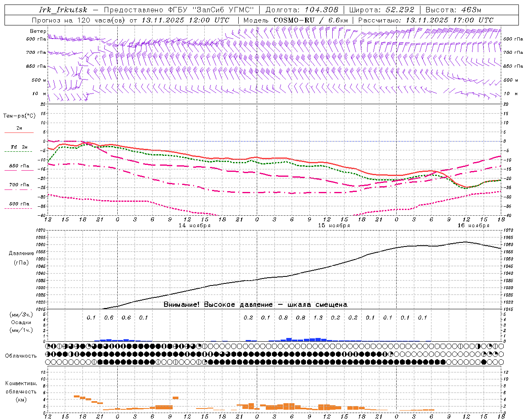Select the temperature panel label "Тем-ра(°C)"
Screen dimensions: 525x420
(19, 116)
